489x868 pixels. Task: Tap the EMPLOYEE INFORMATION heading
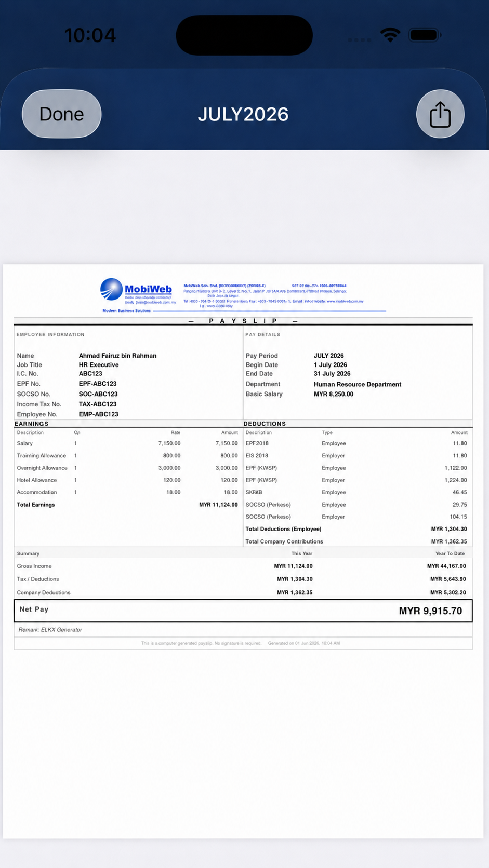[x=50, y=335]
